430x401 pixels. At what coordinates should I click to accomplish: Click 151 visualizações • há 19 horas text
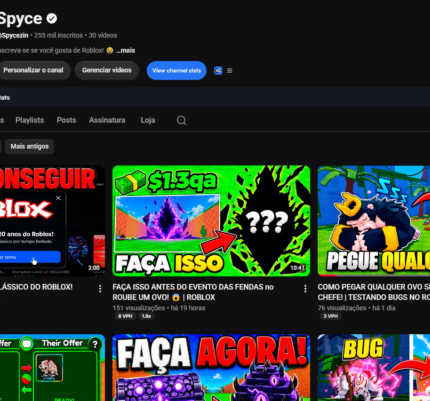click(159, 308)
